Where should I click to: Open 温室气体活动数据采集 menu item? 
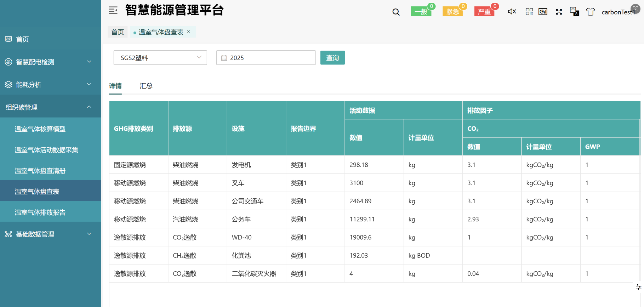point(50,150)
